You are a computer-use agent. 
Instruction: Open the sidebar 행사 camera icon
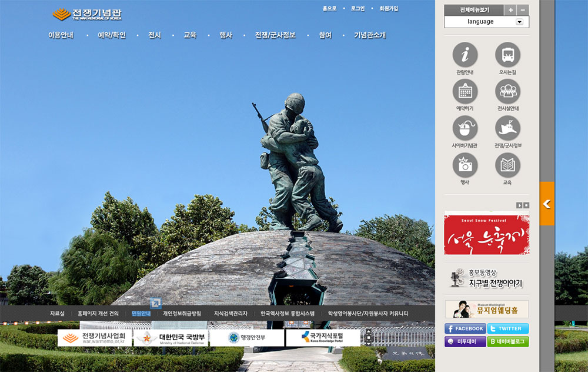click(465, 165)
